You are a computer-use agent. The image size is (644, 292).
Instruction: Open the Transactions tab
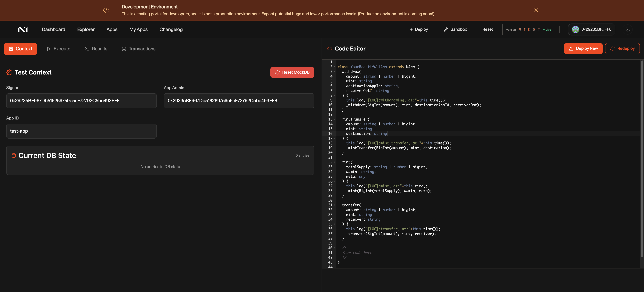pos(138,49)
